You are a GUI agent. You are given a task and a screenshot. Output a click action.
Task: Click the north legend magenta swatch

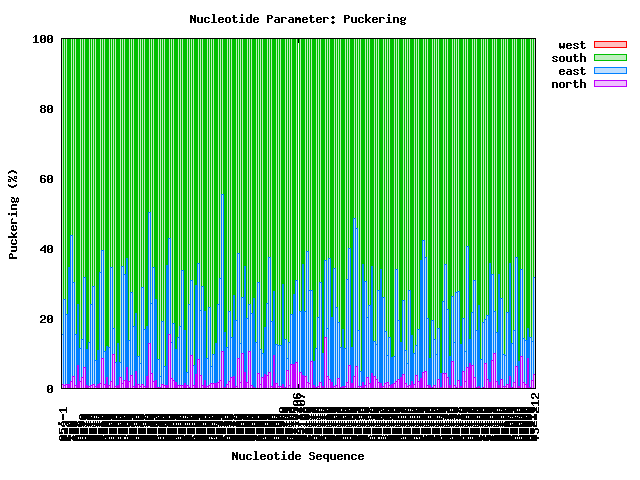point(610,84)
